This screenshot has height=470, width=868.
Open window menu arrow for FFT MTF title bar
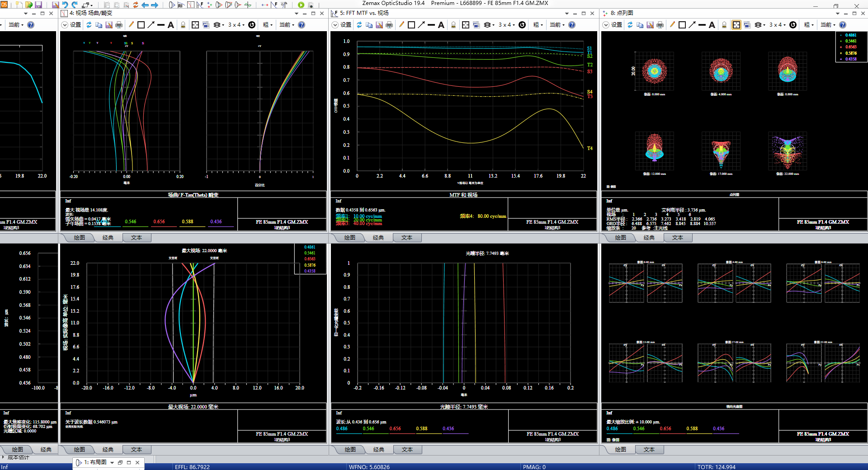567,14
